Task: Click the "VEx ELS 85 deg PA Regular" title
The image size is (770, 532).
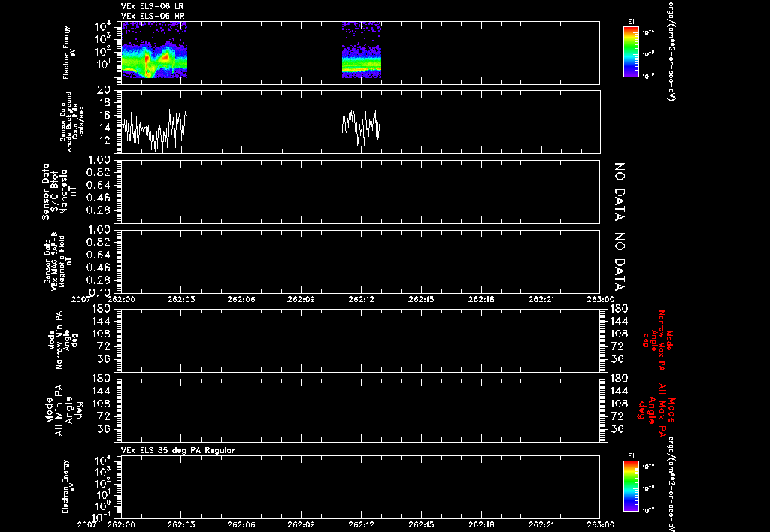Action: click(178, 450)
